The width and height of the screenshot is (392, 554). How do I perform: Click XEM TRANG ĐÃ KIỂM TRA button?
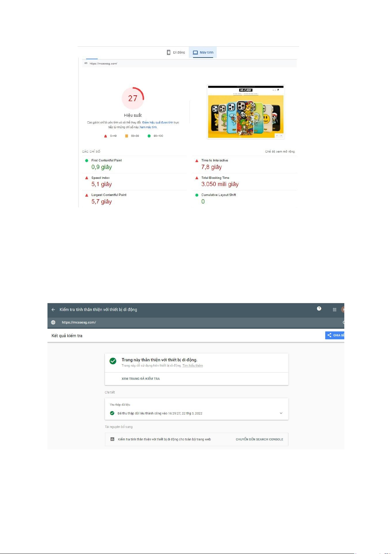141,379
